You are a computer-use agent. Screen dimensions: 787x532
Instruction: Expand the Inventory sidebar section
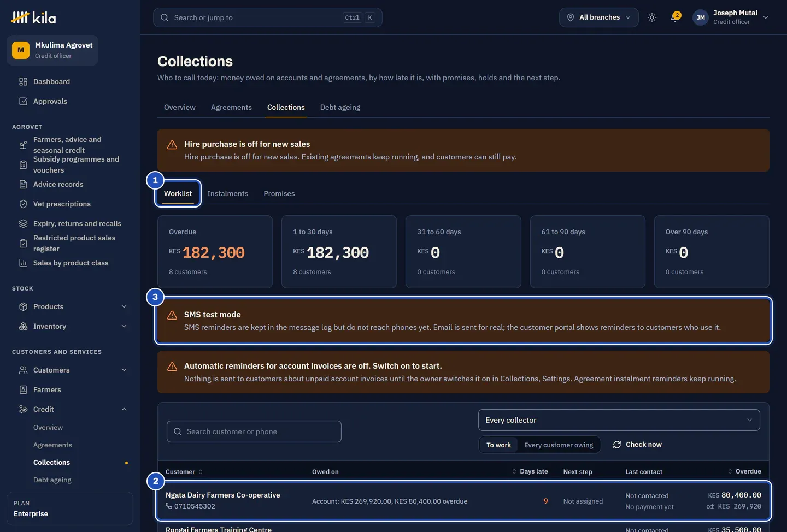pos(73,326)
